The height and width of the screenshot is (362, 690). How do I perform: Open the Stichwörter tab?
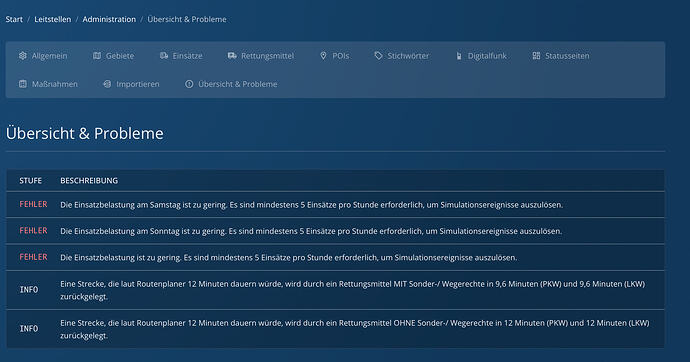401,56
